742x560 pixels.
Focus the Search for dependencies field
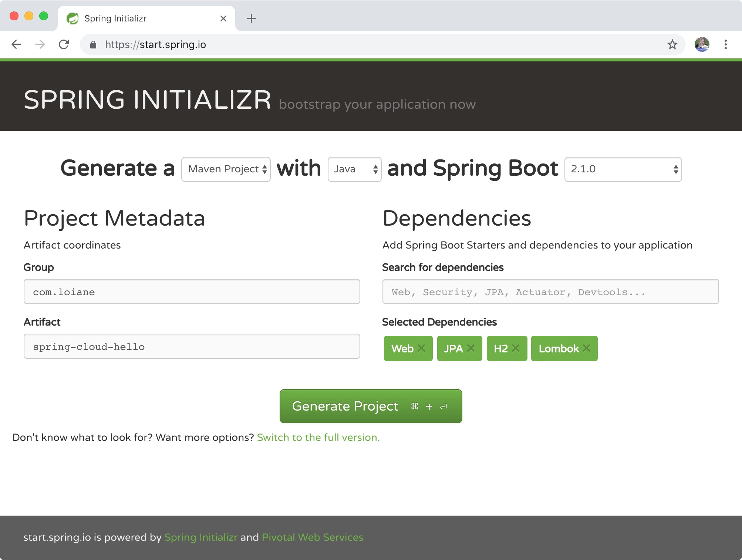551,292
